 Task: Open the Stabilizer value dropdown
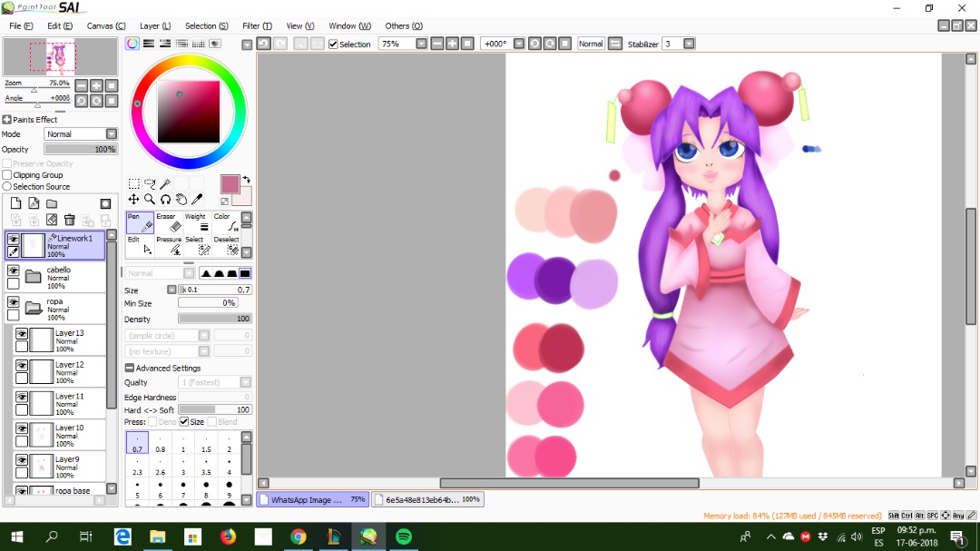coord(689,44)
